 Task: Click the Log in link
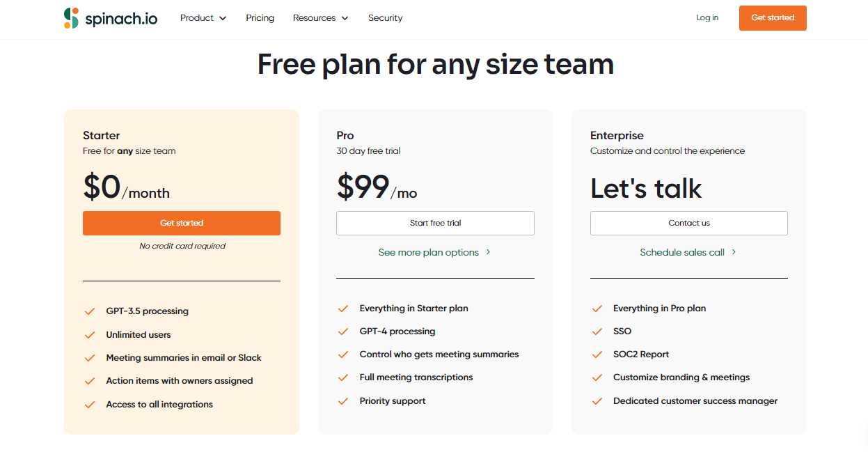707,18
